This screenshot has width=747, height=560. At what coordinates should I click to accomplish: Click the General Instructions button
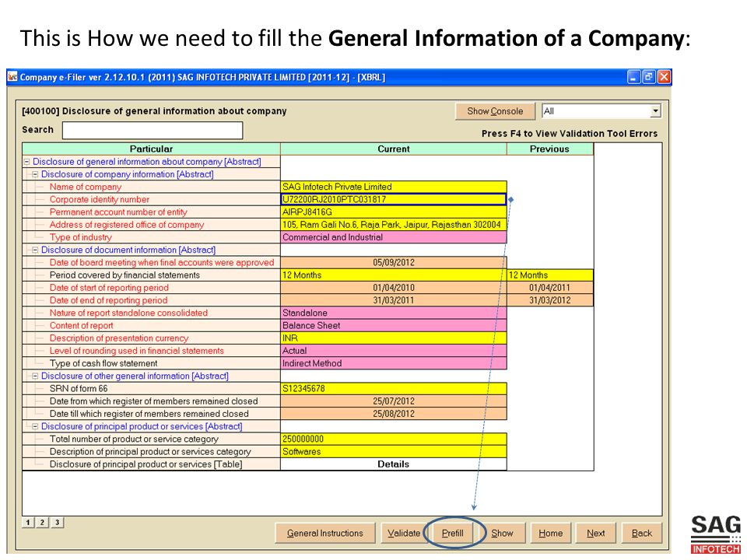pos(325,534)
